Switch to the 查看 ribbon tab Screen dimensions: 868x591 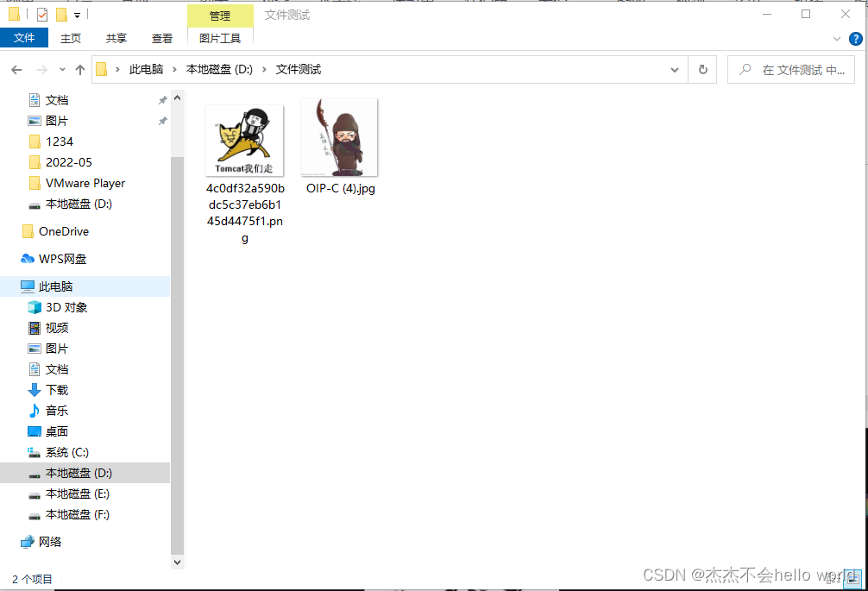tap(161, 38)
